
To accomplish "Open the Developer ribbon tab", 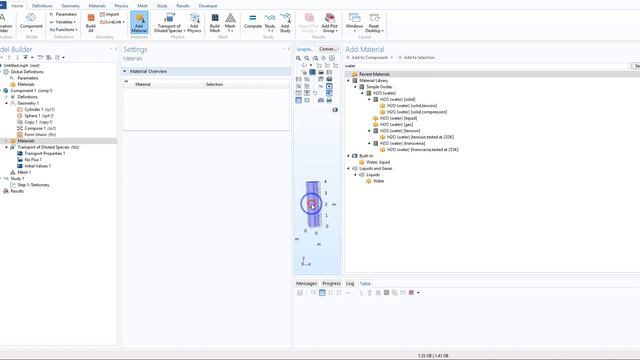I will 208,6.
